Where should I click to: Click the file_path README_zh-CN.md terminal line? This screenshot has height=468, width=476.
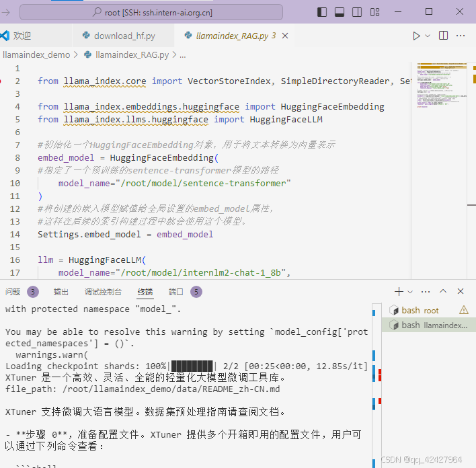[x=143, y=389]
